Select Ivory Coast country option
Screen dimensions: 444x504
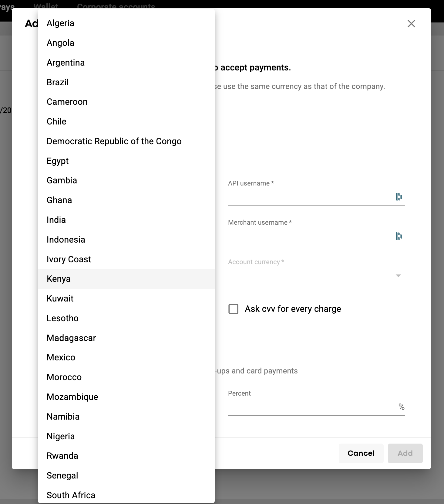click(69, 259)
